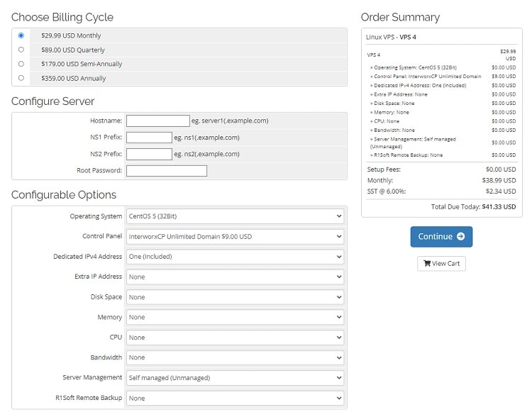Expand the Bandwidth dropdown
This screenshot has height=417, width=532.
(235, 357)
